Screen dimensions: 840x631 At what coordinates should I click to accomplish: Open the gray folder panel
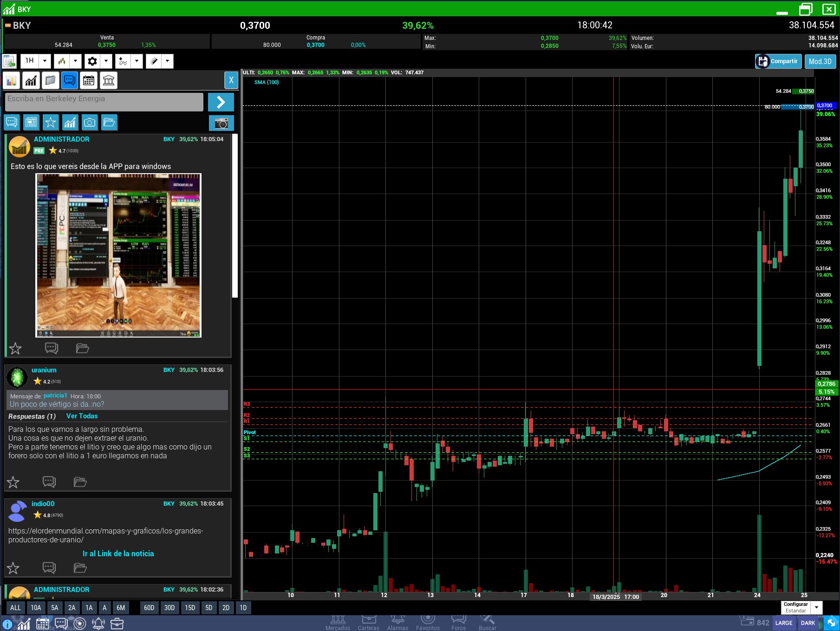point(50,81)
